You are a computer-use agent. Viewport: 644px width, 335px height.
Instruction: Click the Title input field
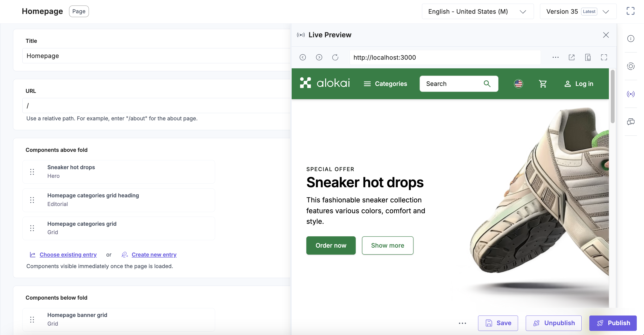pyautogui.click(x=157, y=56)
